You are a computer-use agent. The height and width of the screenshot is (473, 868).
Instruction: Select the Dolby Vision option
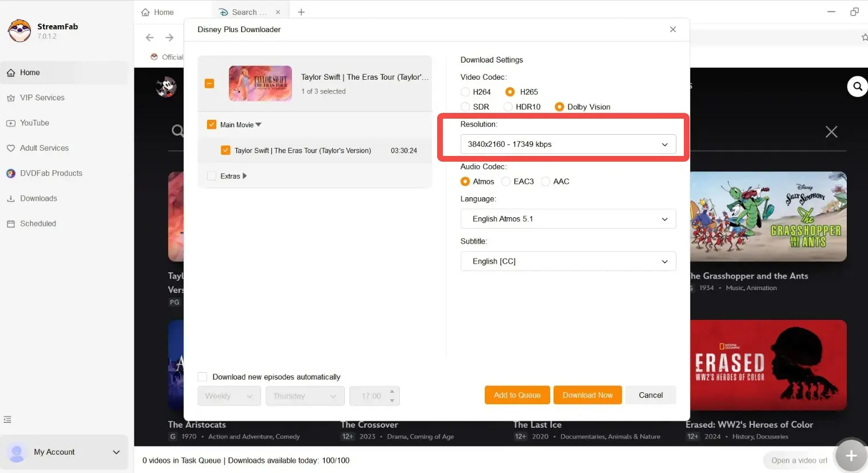coord(559,107)
